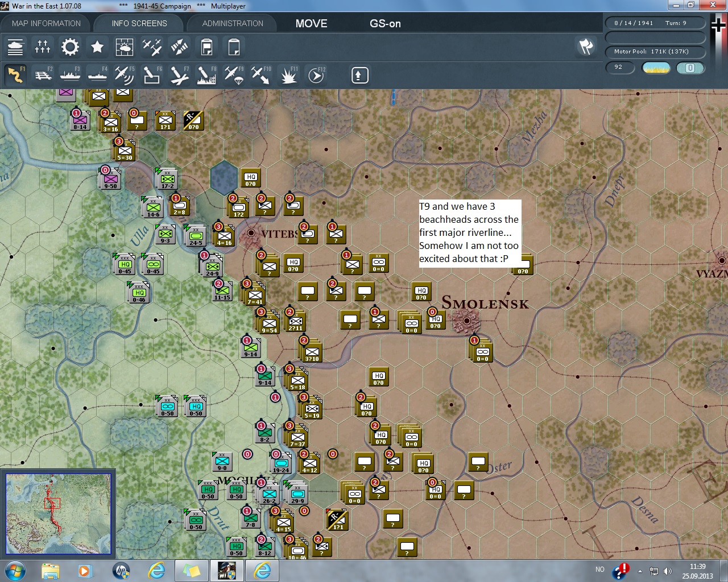Screen dimensions: 728x582
Task: Click the light blue 0 indicator
Action: (x=690, y=68)
